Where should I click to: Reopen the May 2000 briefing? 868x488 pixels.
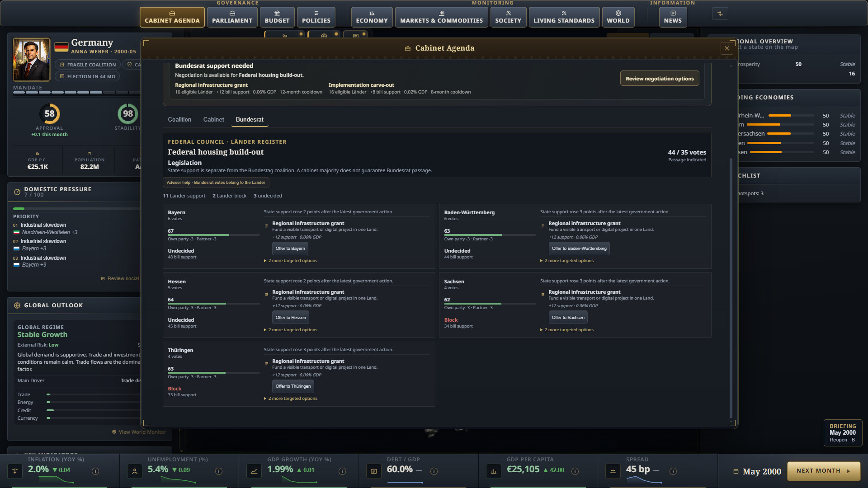(x=843, y=433)
